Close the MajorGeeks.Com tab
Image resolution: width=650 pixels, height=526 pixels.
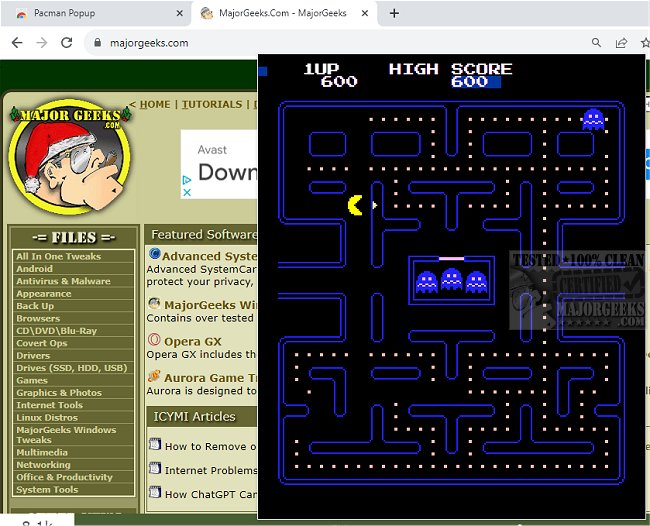coord(365,13)
